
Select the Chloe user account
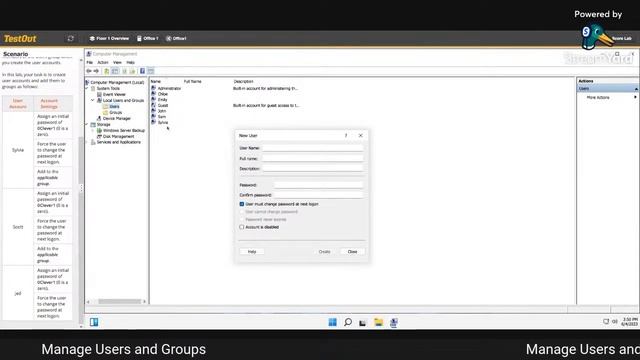162,94
